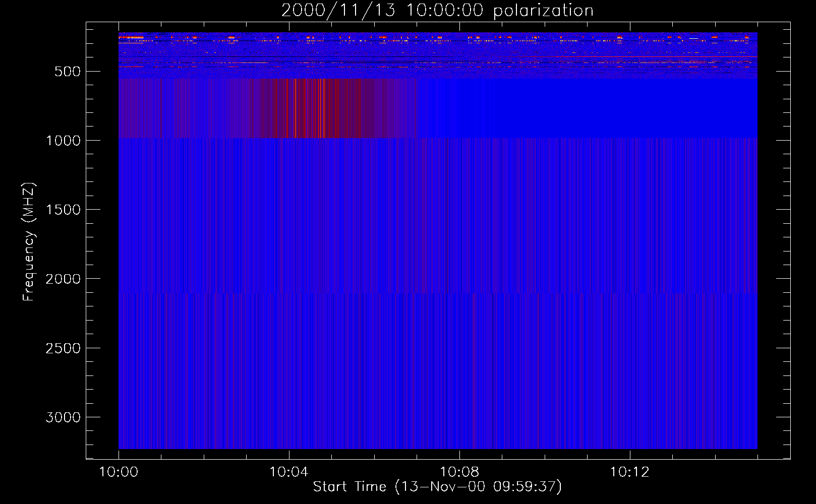Click the 10:12 time tick label
The height and width of the screenshot is (504, 816).
point(630,472)
